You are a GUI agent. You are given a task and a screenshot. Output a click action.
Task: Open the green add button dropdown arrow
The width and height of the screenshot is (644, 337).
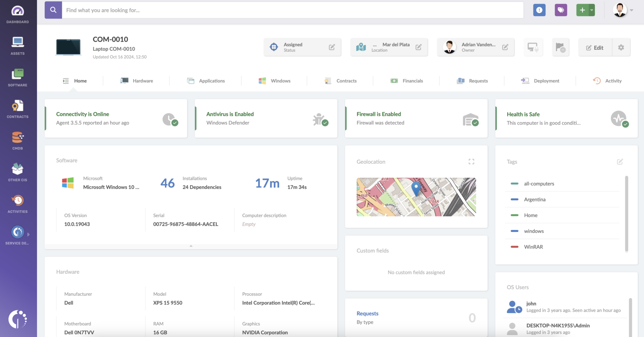coord(592,10)
